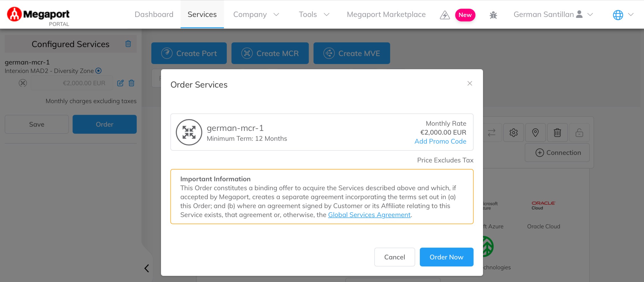Click the MVE icon in Create MVE

click(329, 53)
